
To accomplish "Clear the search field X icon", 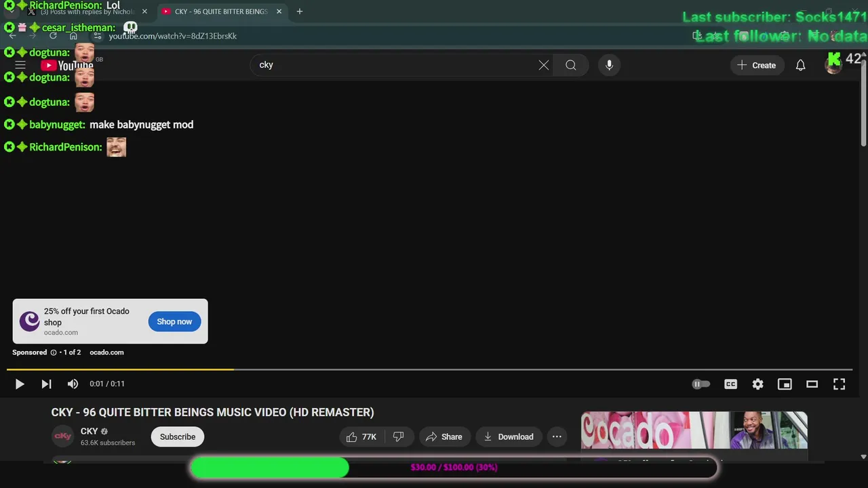I will [544, 65].
